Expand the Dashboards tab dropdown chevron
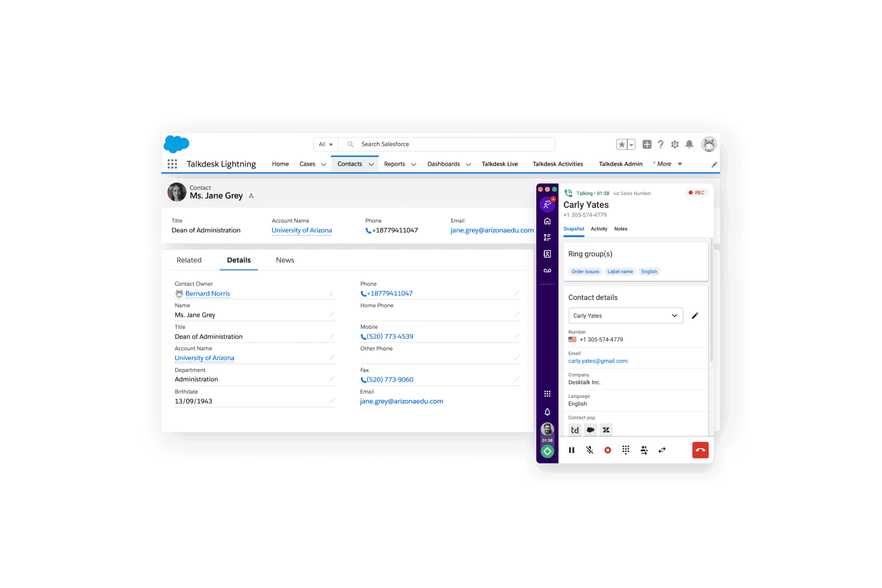Viewport: 882px width, 588px height. coord(468,164)
